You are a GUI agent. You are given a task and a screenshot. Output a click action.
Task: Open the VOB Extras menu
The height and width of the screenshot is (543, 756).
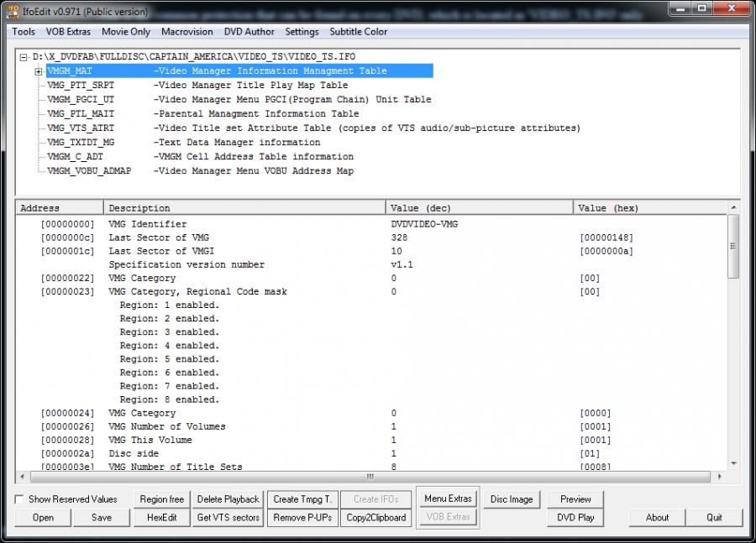pos(68,31)
